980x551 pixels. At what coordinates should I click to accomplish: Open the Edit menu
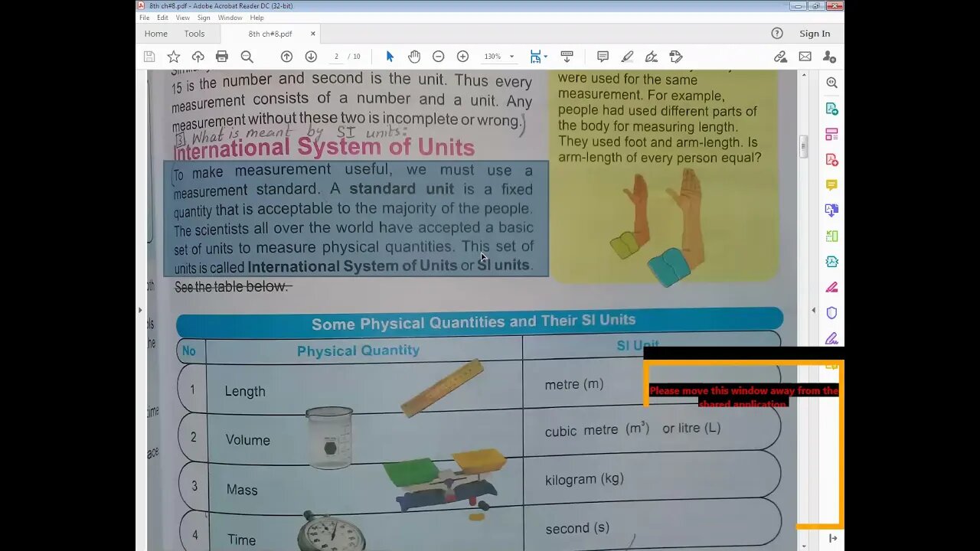(163, 18)
